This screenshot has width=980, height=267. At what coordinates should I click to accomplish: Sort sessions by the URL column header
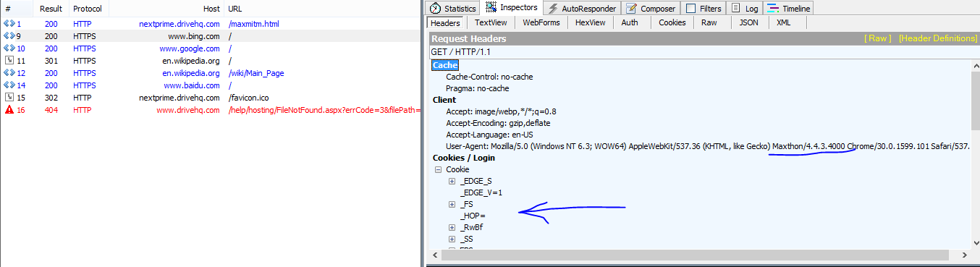322,9
